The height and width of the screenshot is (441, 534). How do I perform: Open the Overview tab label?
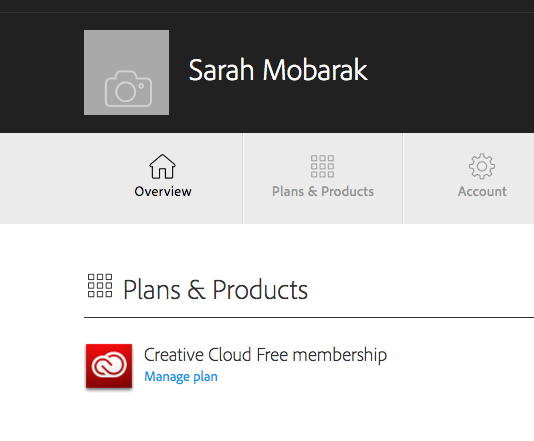(x=163, y=191)
